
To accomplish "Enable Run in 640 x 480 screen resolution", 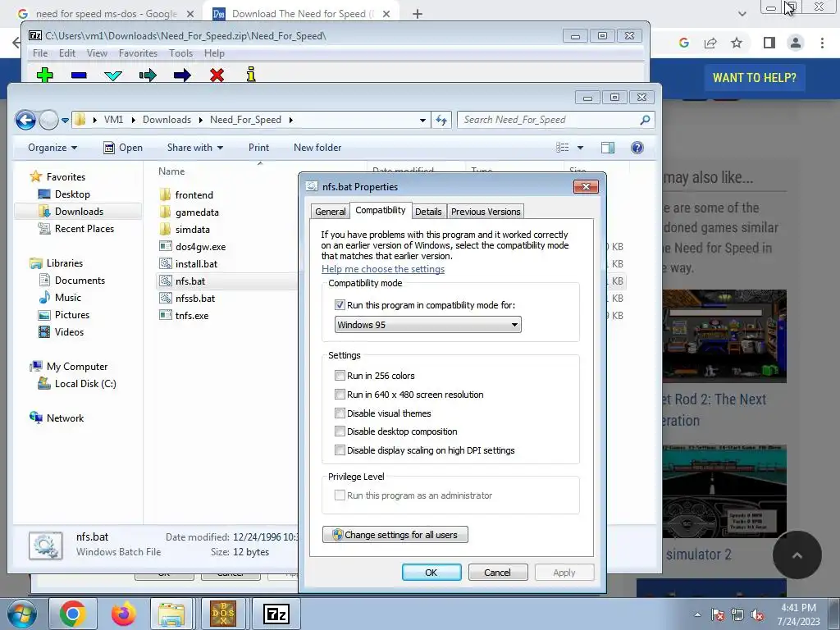I will coord(340,395).
